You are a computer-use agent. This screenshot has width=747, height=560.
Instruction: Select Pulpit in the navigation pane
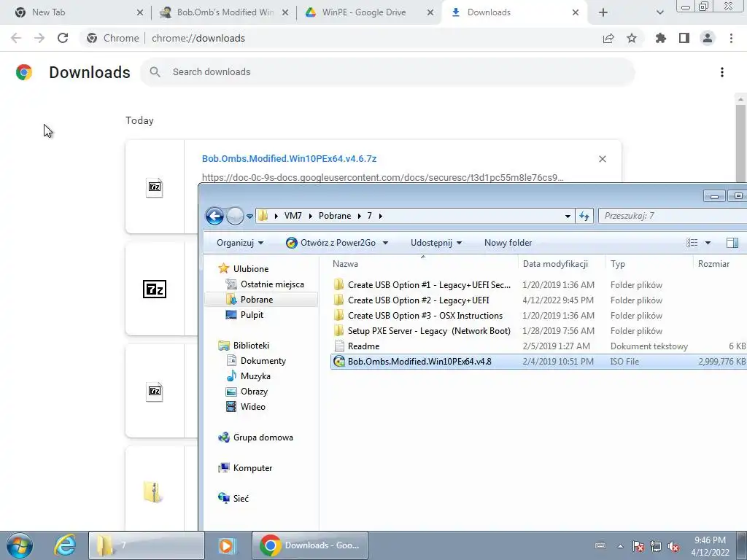pyautogui.click(x=245, y=315)
